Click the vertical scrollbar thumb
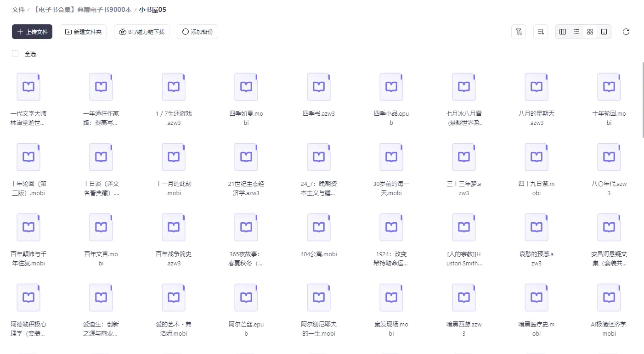Viewport: 644px width, 354px height. coord(643,99)
